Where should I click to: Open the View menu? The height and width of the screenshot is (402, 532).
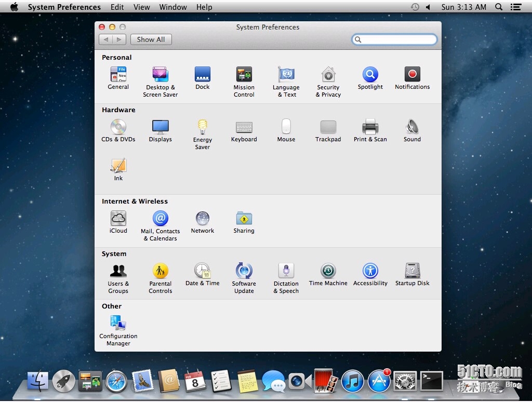(141, 7)
